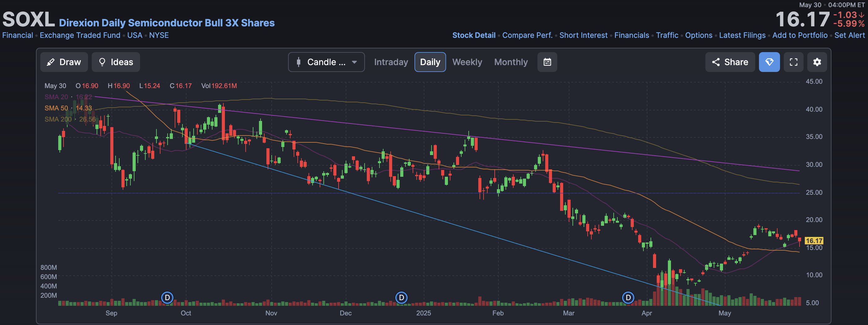Click the dividend marker near 2025
Screen dimensions: 868x325
pos(401,298)
